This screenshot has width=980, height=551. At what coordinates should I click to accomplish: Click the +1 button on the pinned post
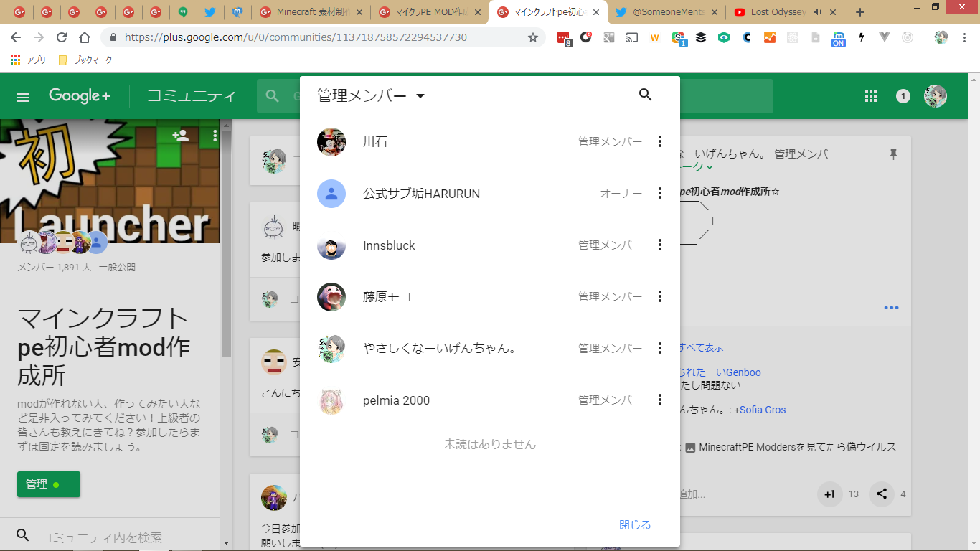[829, 494]
